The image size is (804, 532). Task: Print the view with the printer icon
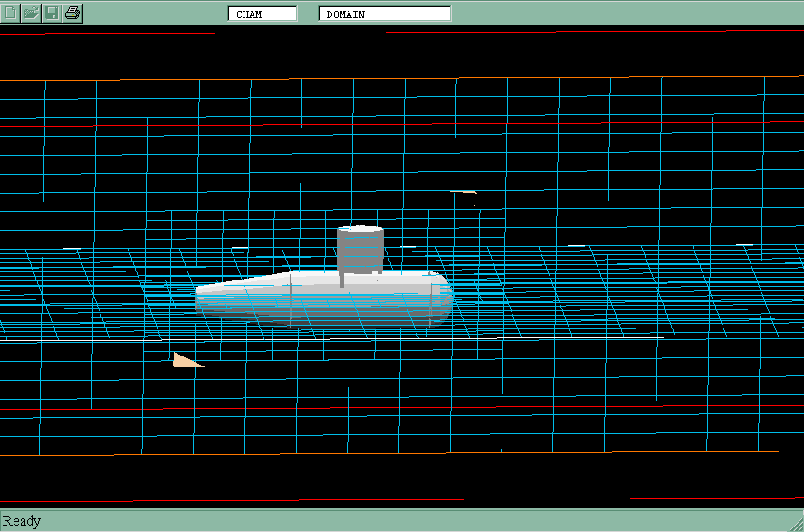pos(72,13)
